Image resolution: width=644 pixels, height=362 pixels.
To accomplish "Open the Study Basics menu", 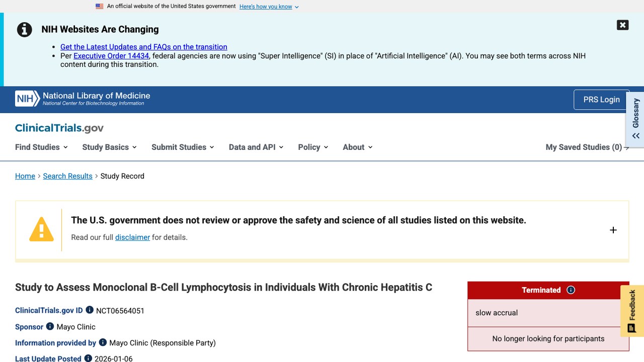I will (x=110, y=147).
